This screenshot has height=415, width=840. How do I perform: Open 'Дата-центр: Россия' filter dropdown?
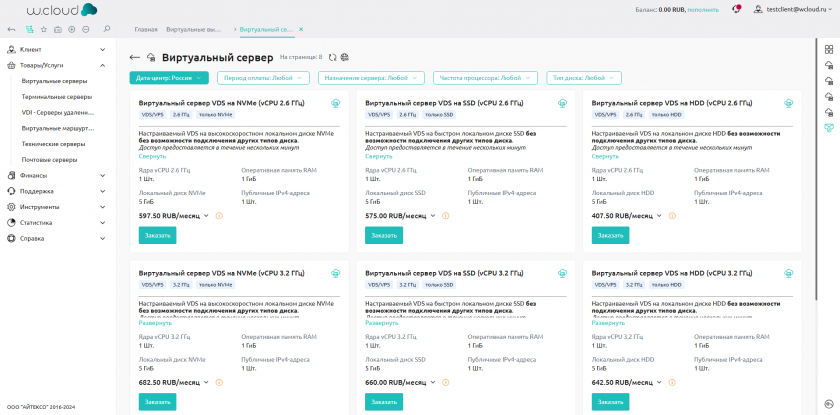pos(169,77)
